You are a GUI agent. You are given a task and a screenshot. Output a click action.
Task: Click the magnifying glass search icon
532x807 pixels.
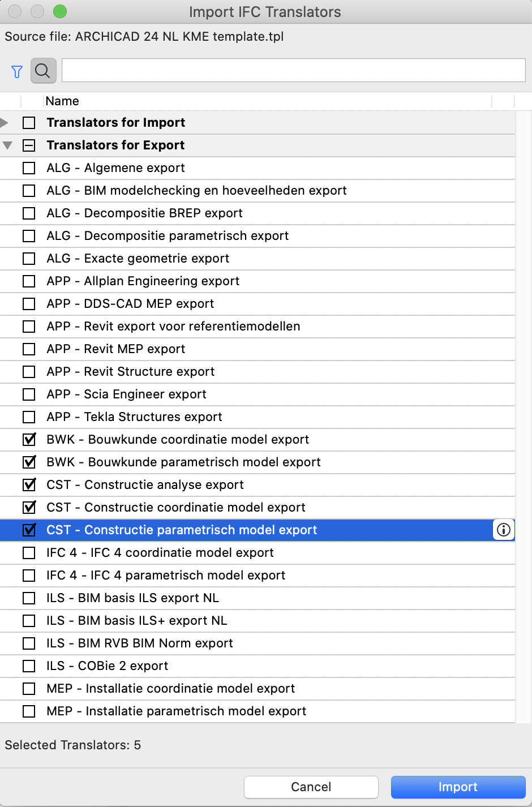(x=43, y=71)
